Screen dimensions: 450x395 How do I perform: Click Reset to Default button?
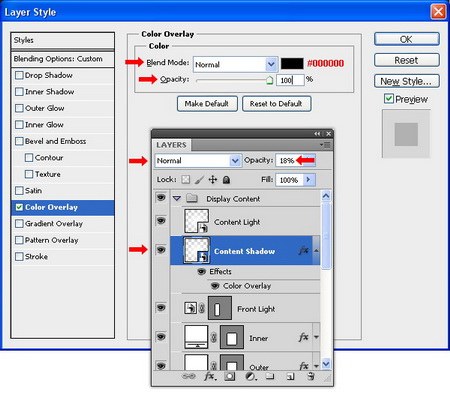(276, 104)
